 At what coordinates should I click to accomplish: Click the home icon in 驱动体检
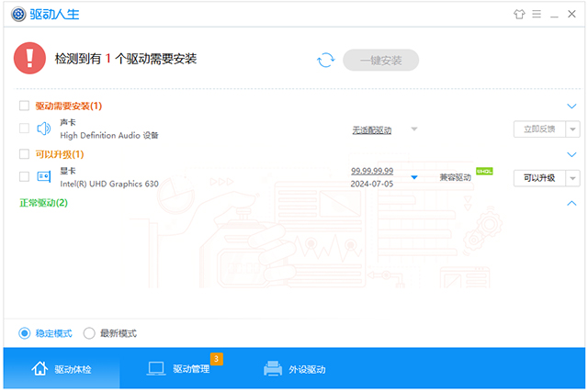(x=40, y=369)
